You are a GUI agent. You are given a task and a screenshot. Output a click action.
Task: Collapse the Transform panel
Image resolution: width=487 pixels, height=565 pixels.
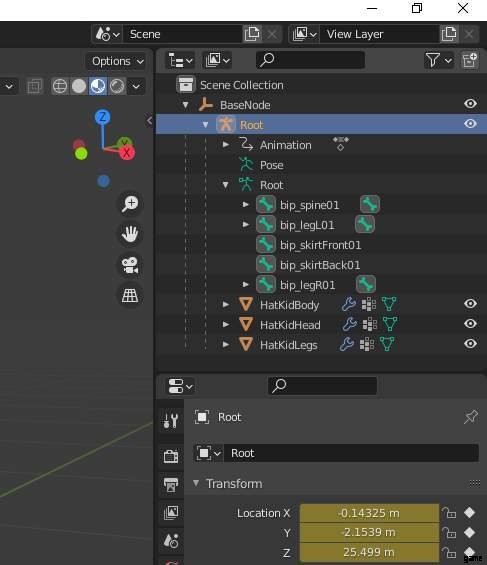[196, 483]
